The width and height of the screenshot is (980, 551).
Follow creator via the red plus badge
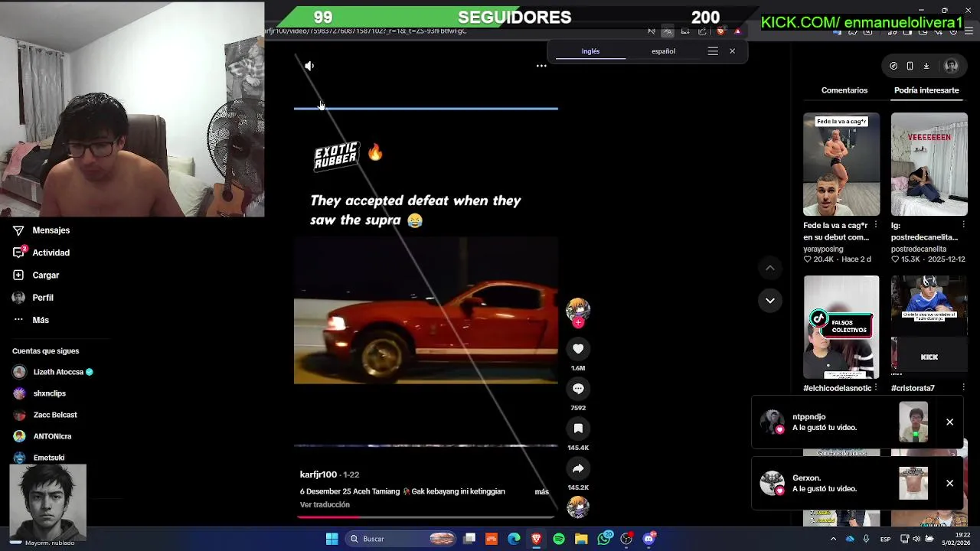coord(578,323)
